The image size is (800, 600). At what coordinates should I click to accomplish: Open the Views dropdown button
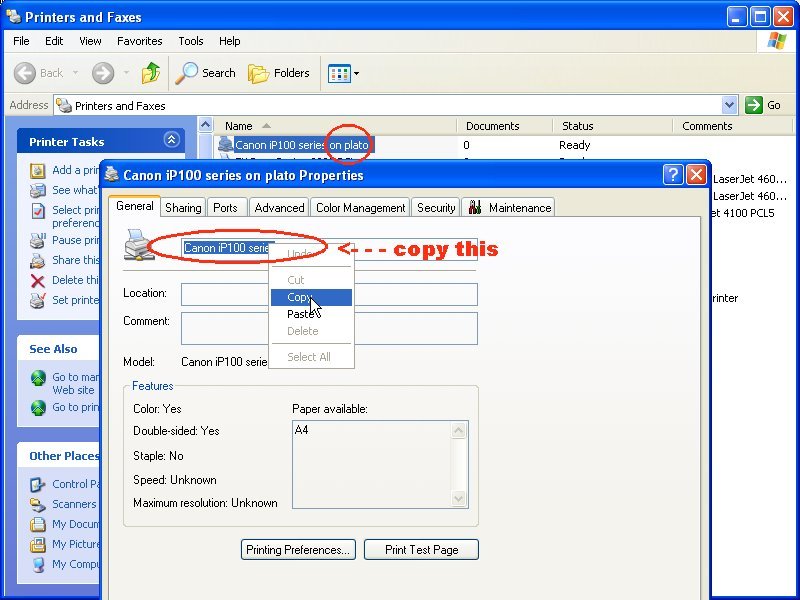(x=343, y=73)
